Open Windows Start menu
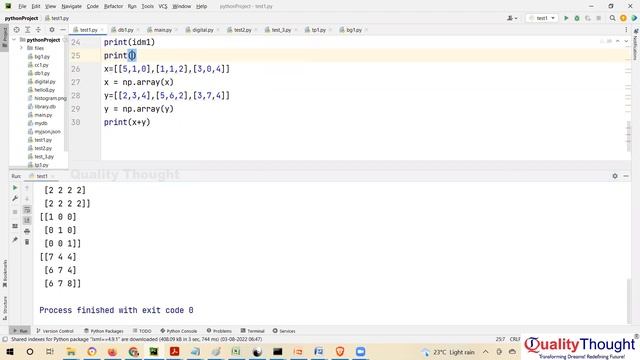 pyautogui.click(x=10, y=352)
